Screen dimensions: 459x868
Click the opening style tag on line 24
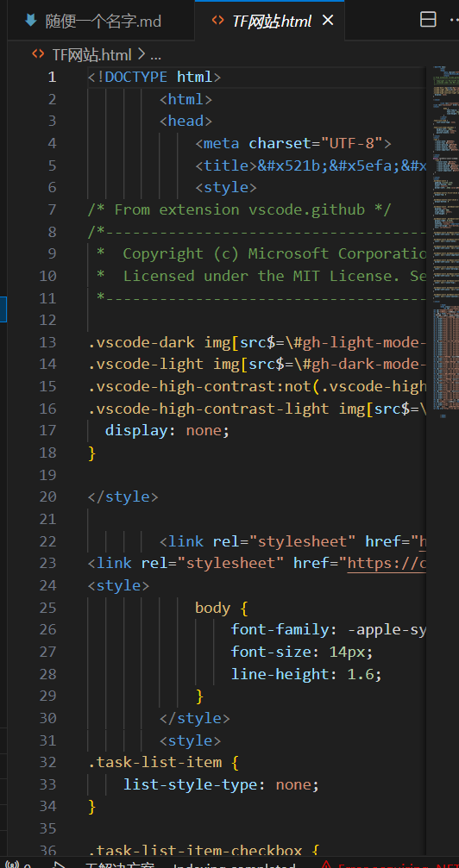[118, 585]
